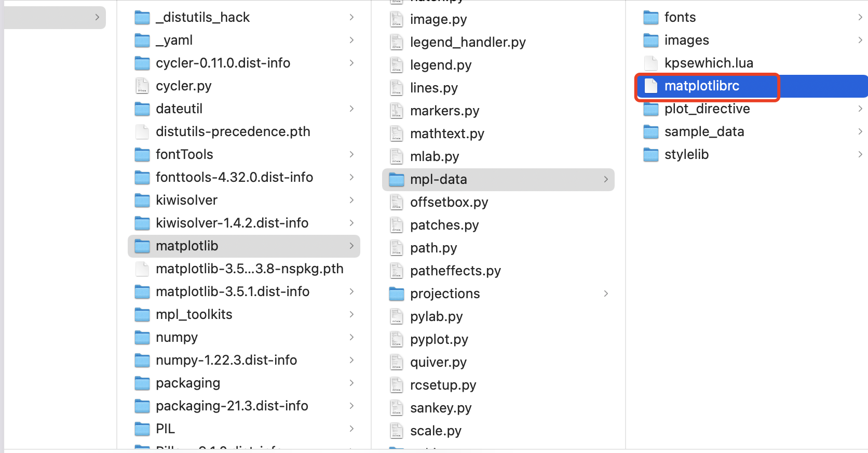868x453 pixels.
Task: Click the mpl-data folder icon
Action: coord(397,180)
